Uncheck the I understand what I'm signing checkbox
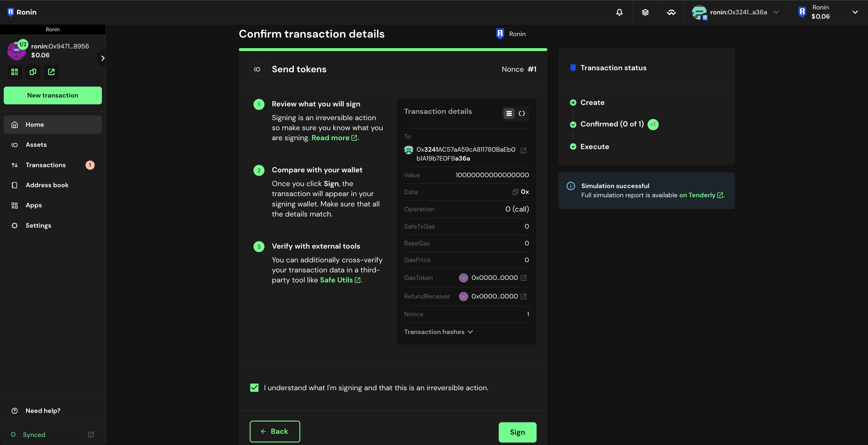 click(254, 388)
